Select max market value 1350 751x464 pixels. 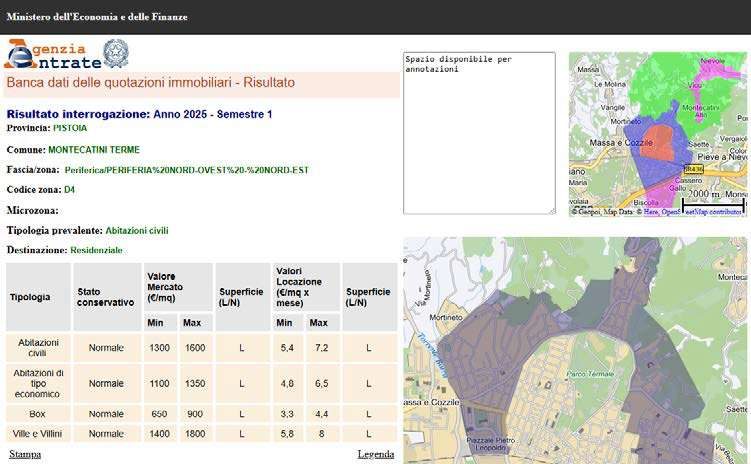click(x=195, y=384)
